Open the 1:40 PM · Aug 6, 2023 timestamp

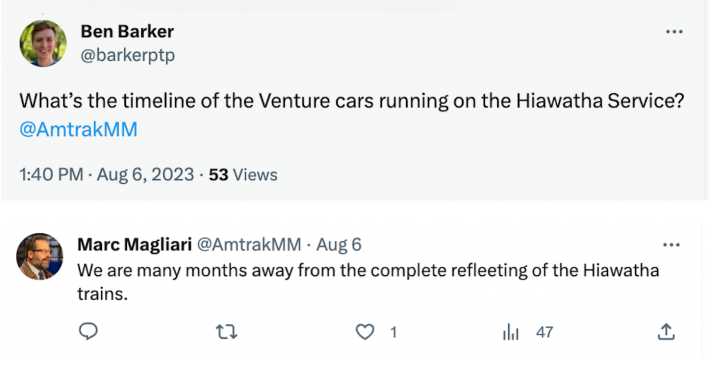(x=107, y=174)
